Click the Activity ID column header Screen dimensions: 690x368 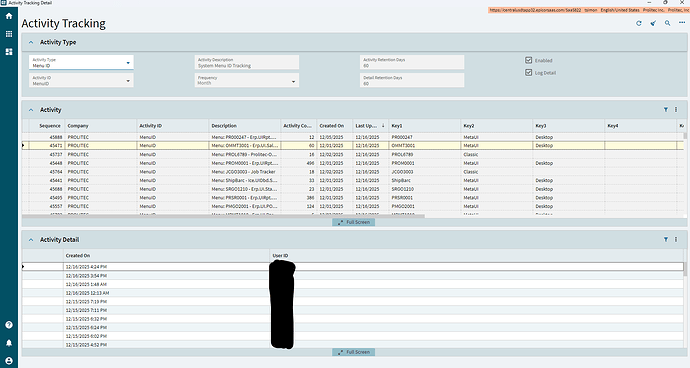click(172, 125)
